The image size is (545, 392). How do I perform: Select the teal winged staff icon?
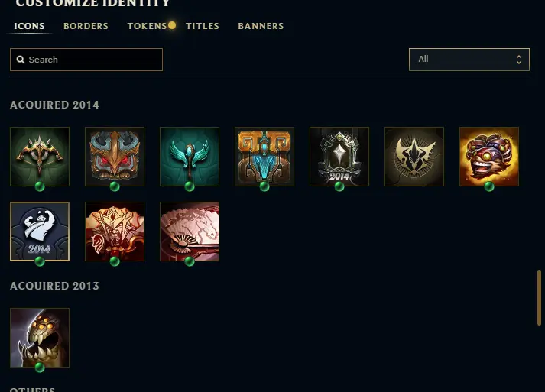(190, 157)
